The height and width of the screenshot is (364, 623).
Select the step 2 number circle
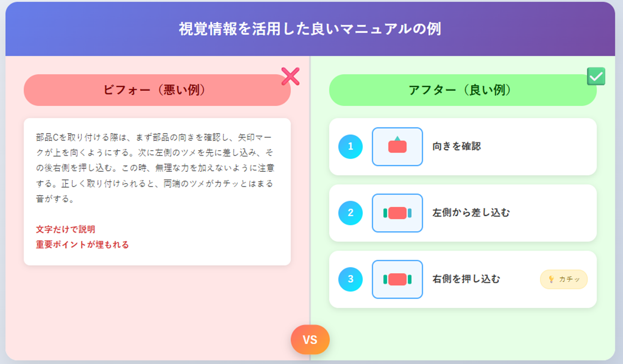pyautogui.click(x=351, y=213)
